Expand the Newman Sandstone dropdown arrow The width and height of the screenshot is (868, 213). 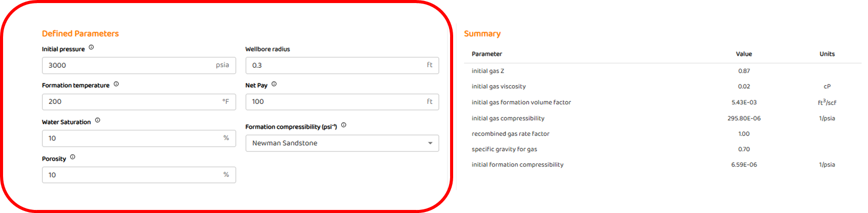[x=430, y=143]
